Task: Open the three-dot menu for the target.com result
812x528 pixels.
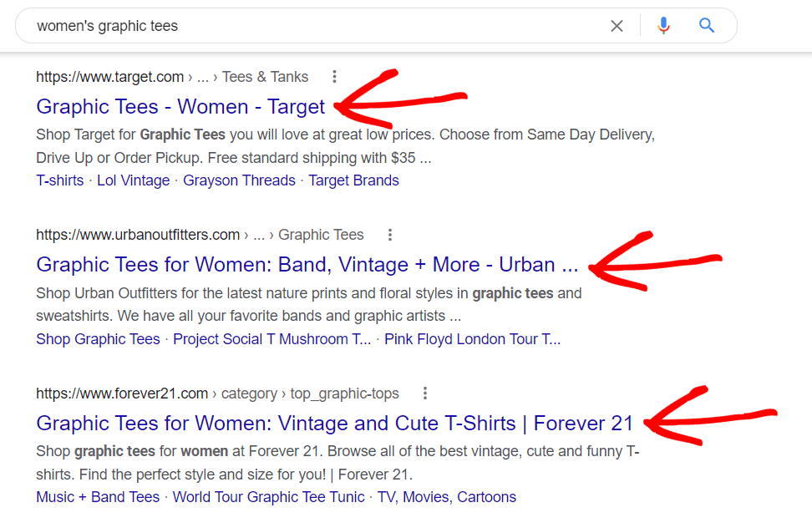Action: [334, 77]
